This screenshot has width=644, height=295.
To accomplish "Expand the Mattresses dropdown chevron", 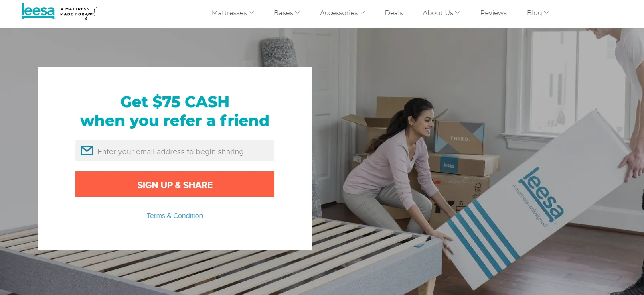I will tap(251, 13).
